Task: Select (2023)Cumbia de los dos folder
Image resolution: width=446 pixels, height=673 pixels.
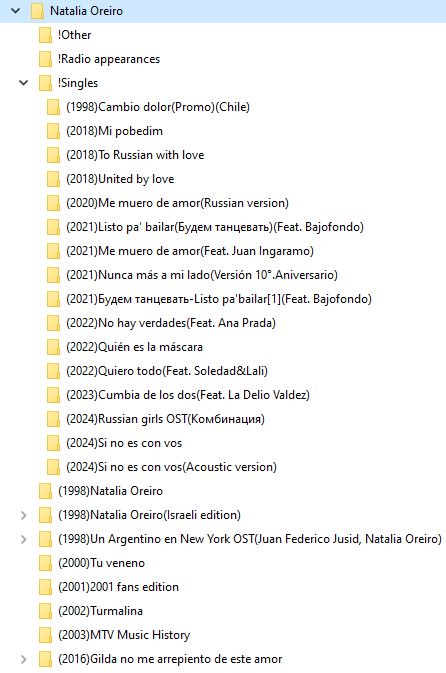Action: [188, 395]
